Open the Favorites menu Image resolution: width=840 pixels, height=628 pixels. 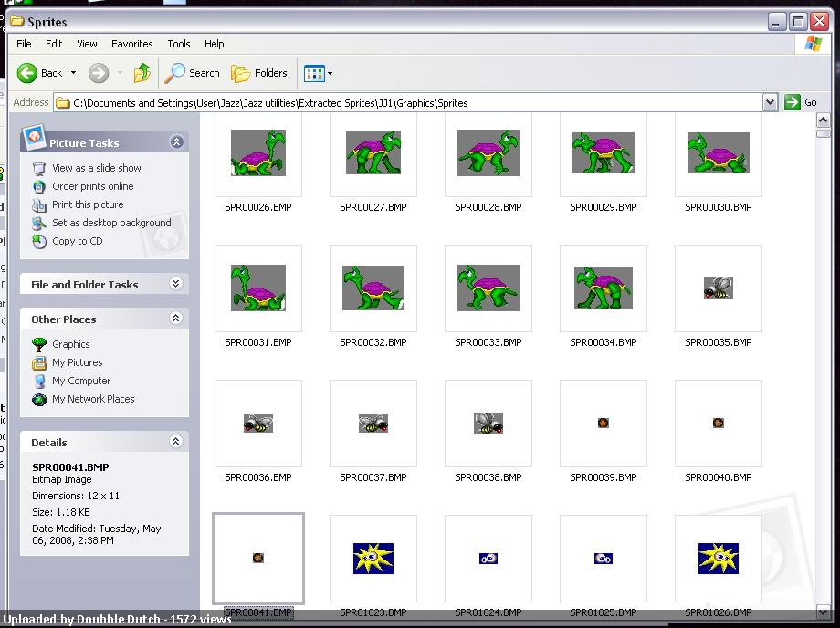pos(132,44)
